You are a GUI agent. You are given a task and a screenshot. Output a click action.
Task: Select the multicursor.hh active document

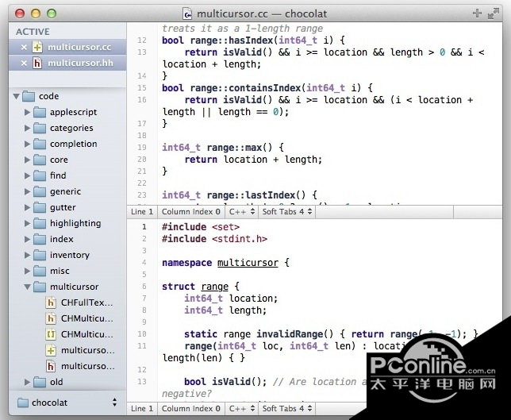pyautogui.click(x=67, y=63)
